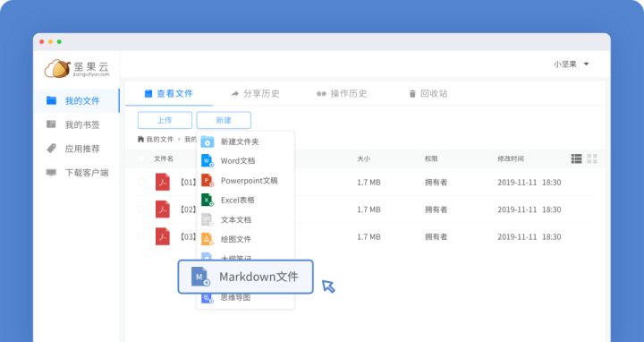
Task: Select the Markdown文件 menu entry
Action: (246, 277)
